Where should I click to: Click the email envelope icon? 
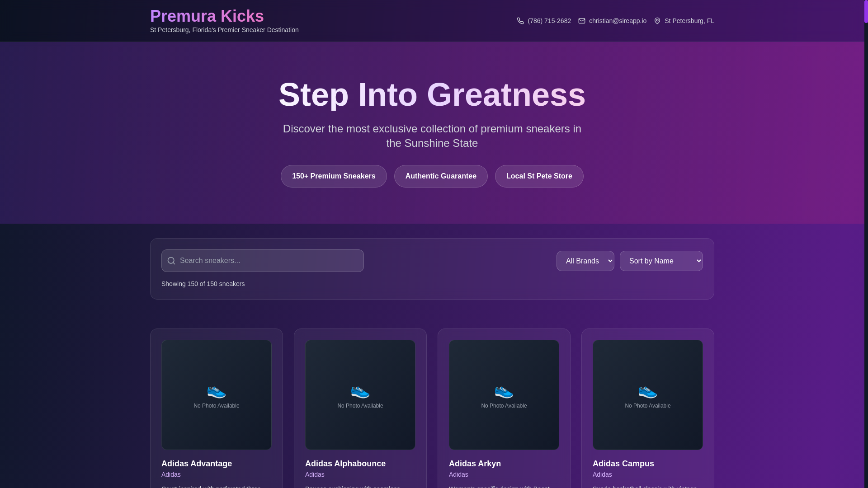(x=582, y=21)
